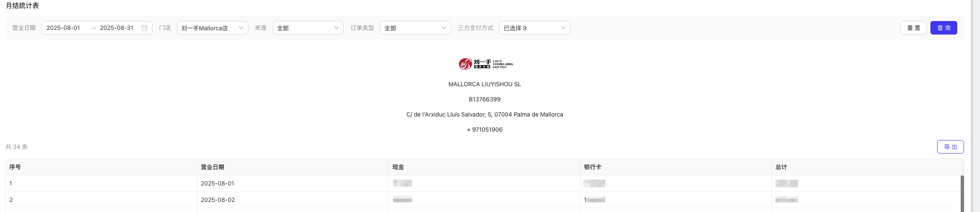The height and width of the screenshot is (212, 980).
Task: Set end date field 2025-08-31
Action: pos(117,28)
